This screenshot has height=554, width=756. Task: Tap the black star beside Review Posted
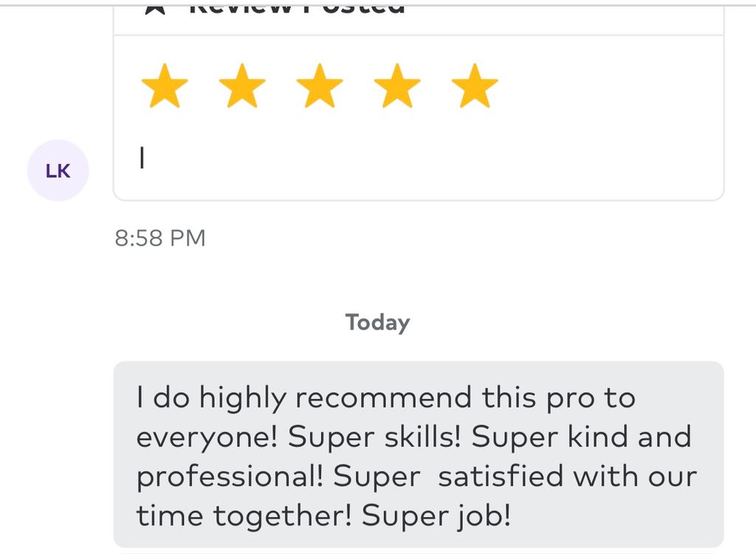155,9
